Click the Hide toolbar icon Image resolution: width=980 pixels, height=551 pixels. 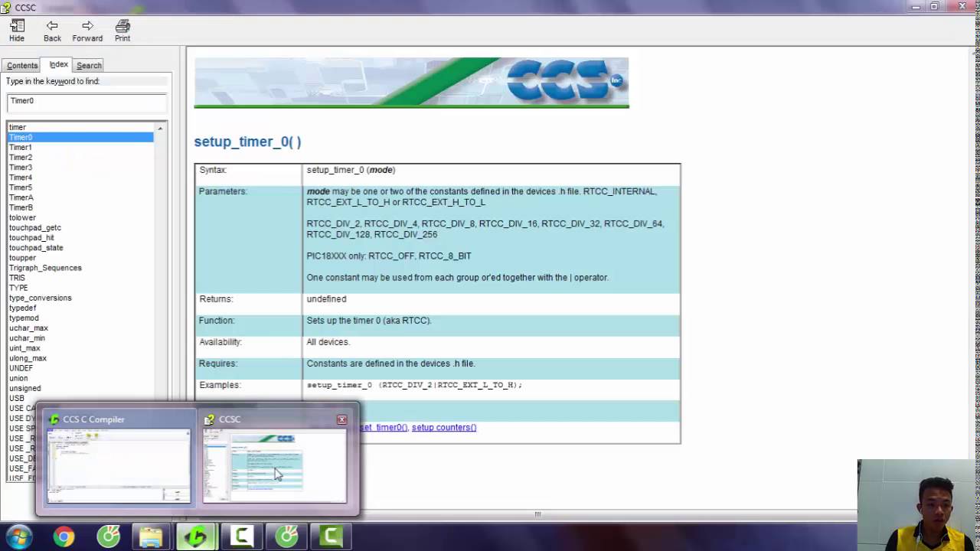[x=17, y=31]
